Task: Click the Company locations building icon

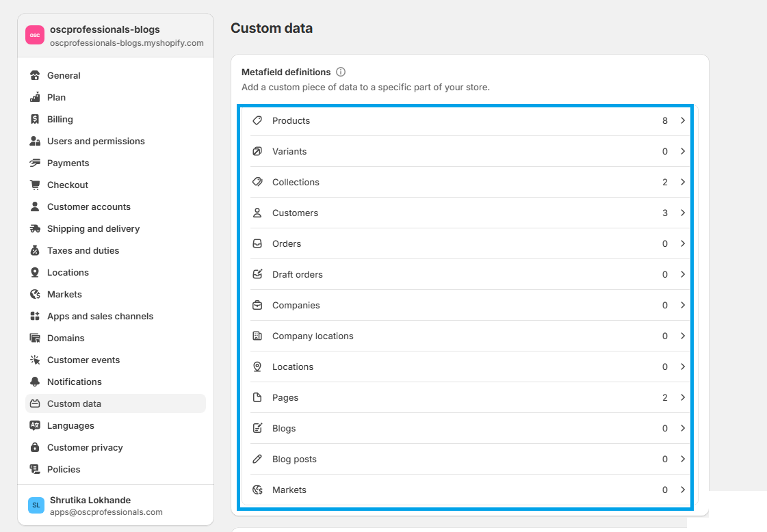Action: click(257, 336)
